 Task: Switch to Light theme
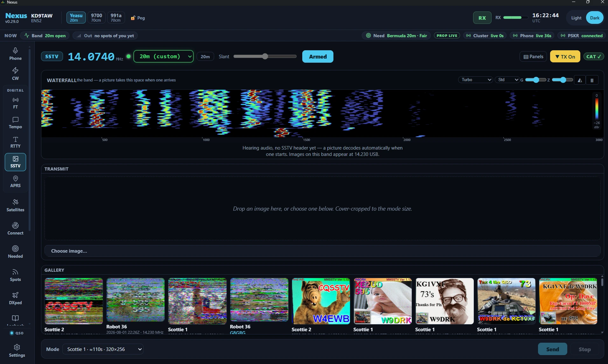[576, 18]
